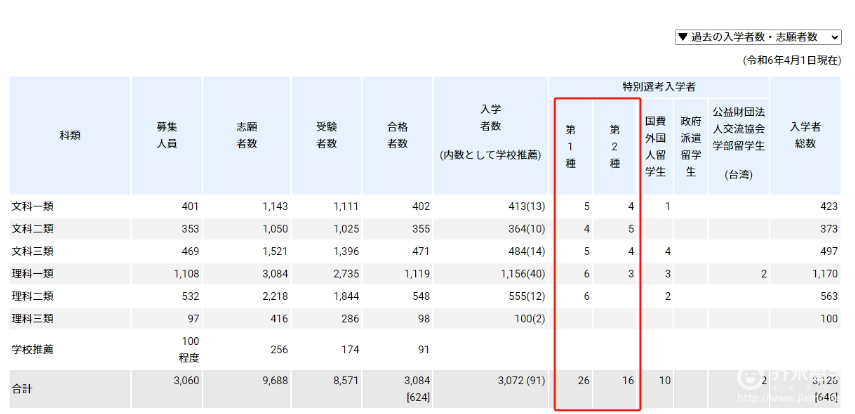
Task: Open the 過去の入学者数・志願者数 dropdown
Action: [758, 37]
